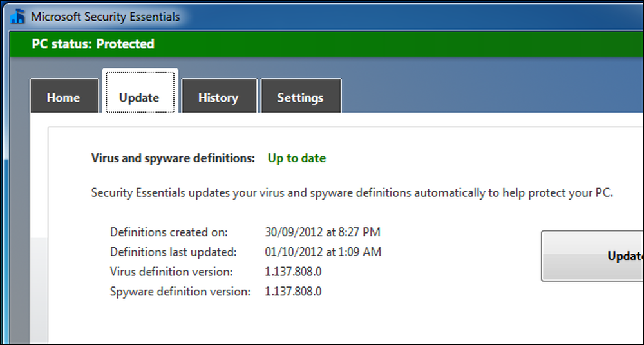Click the Virus and spyware definitions label

(173, 158)
